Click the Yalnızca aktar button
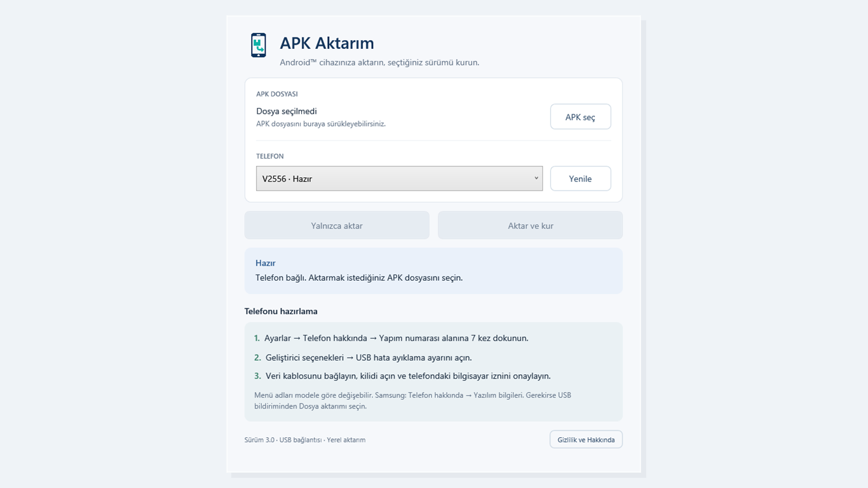The width and height of the screenshot is (868, 488). coord(337,226)
